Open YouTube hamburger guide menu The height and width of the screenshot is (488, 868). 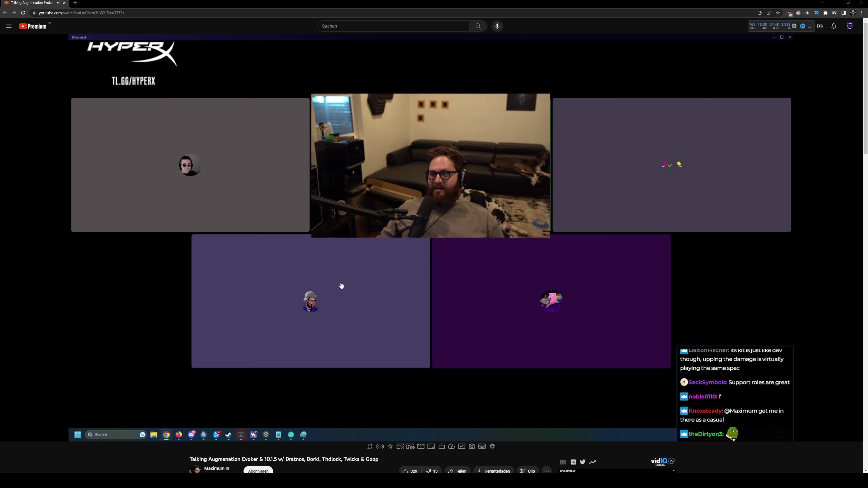[9, 26]
